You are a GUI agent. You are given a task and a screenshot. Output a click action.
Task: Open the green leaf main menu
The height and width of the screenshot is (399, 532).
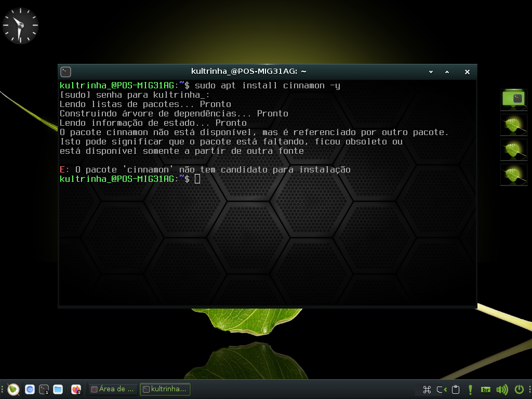tap(14, 389)
